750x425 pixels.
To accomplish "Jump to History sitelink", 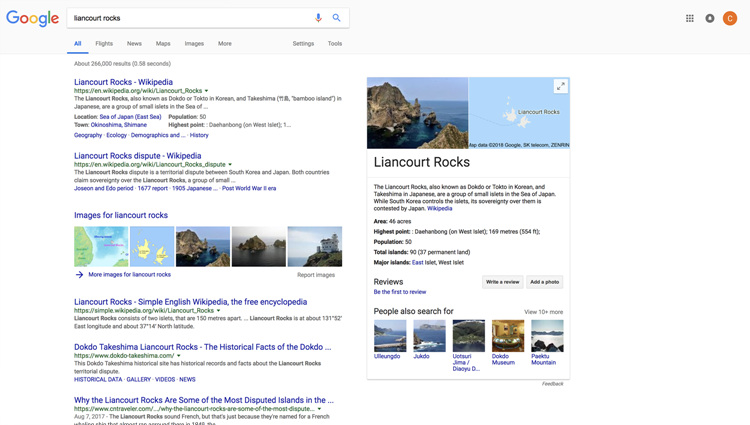I will tap(199, 135).
